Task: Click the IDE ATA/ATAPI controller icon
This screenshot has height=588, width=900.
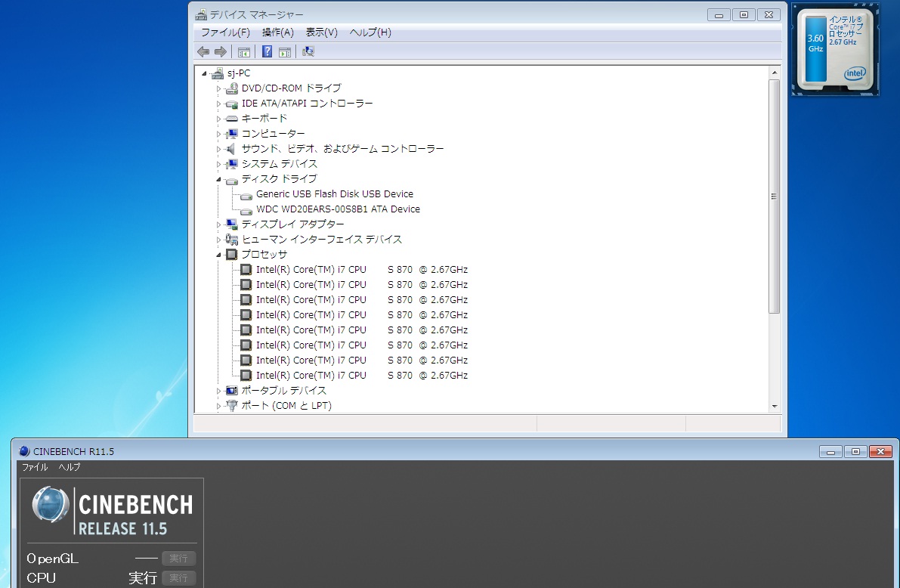Action: [232, 104]
